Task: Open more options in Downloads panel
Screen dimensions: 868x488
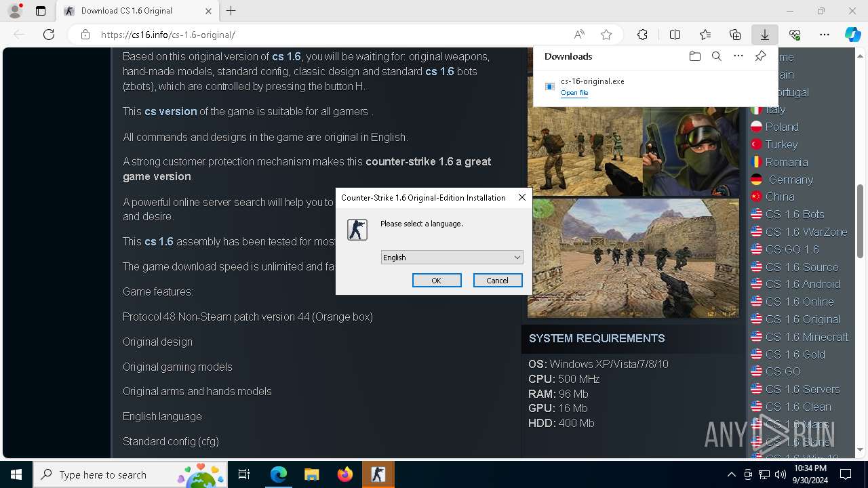Action: (x=738, y=56)
